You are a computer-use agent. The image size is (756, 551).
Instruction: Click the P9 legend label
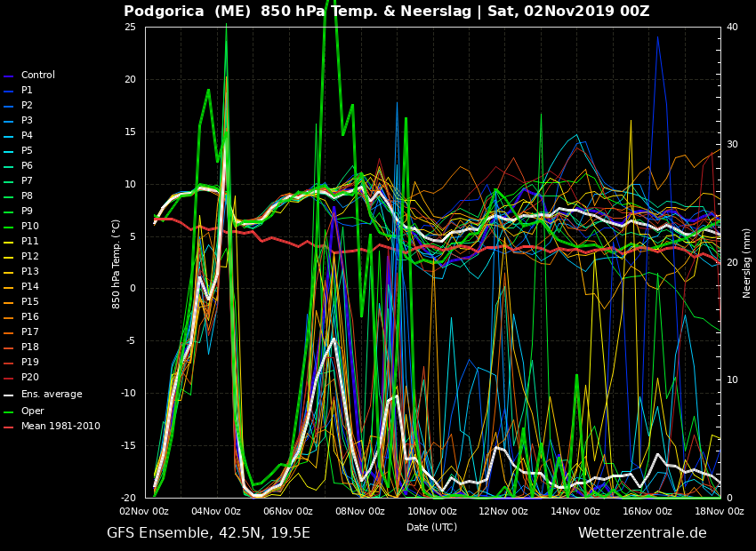point(27,211)
